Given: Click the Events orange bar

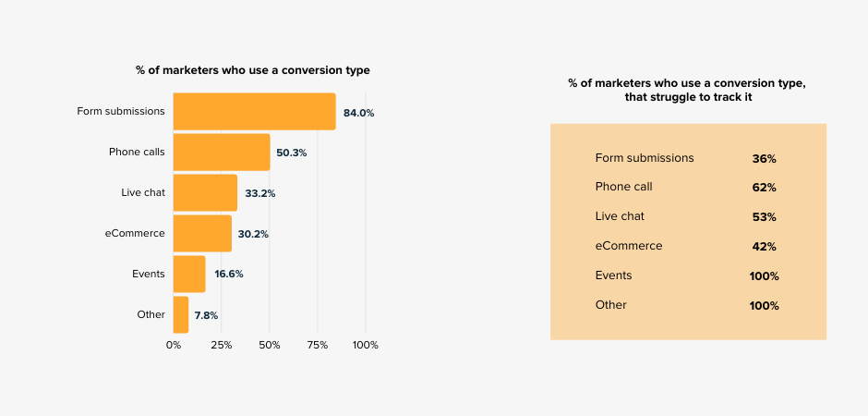Looking at the screenshot, I should (x=189, y=275).
